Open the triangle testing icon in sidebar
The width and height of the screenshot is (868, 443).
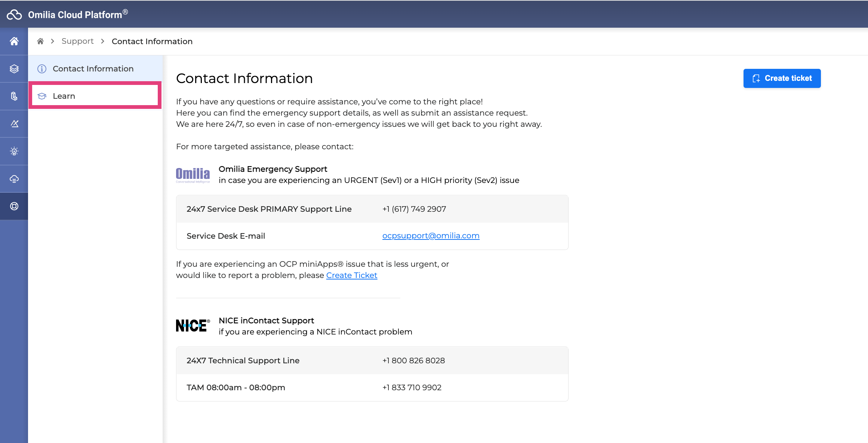pos(14,123)
